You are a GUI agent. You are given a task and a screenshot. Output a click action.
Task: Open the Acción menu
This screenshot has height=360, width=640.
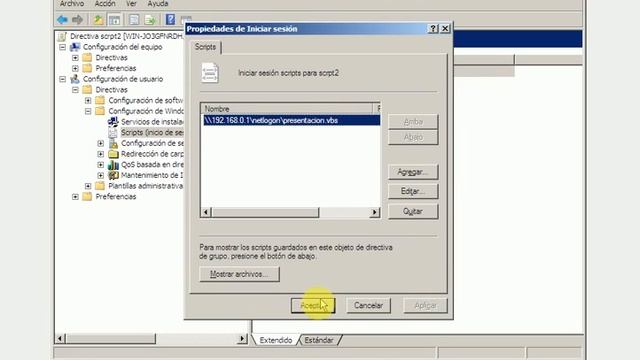105,4
